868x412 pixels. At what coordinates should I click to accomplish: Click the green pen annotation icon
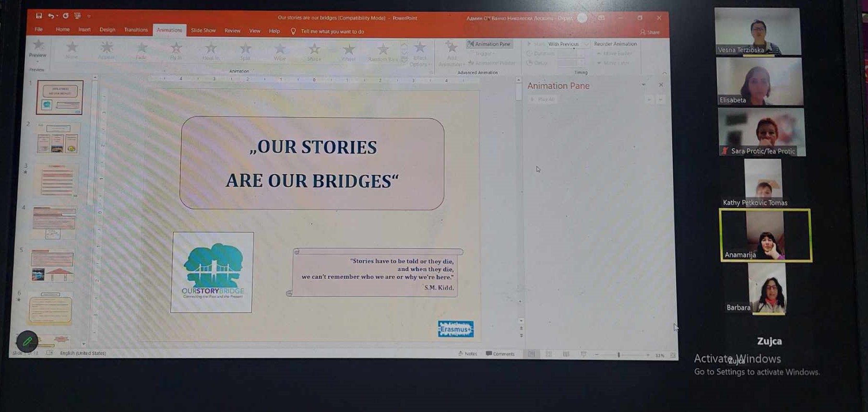27,341
